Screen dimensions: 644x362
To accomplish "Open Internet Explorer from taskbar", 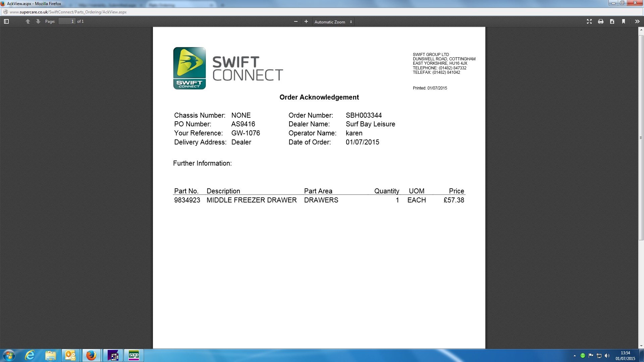I will tap(30, 355).
